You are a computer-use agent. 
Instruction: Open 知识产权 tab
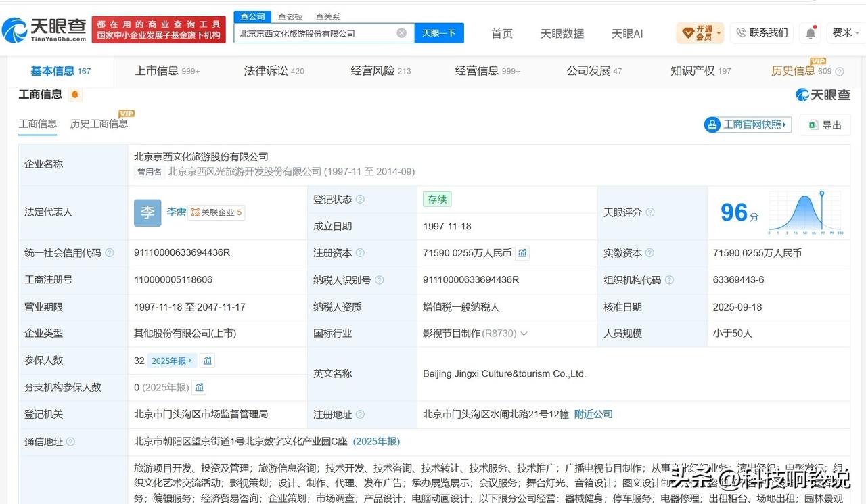click(x=701, y=71)
